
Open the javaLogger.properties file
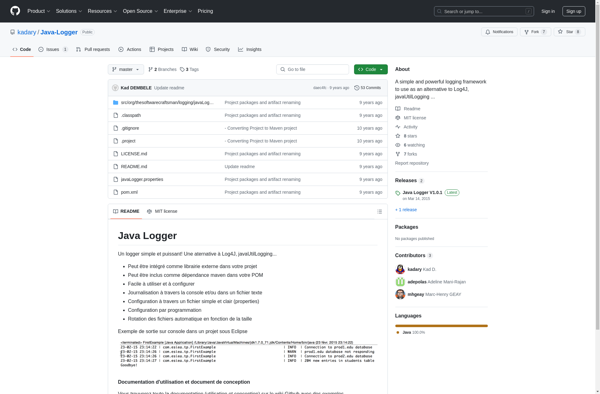point(142,179)
